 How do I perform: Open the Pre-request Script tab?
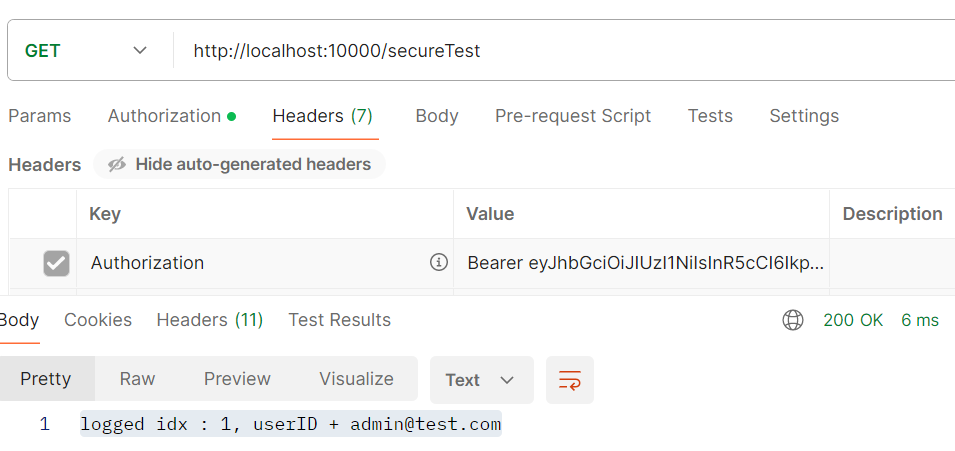(x=573, y=116)
